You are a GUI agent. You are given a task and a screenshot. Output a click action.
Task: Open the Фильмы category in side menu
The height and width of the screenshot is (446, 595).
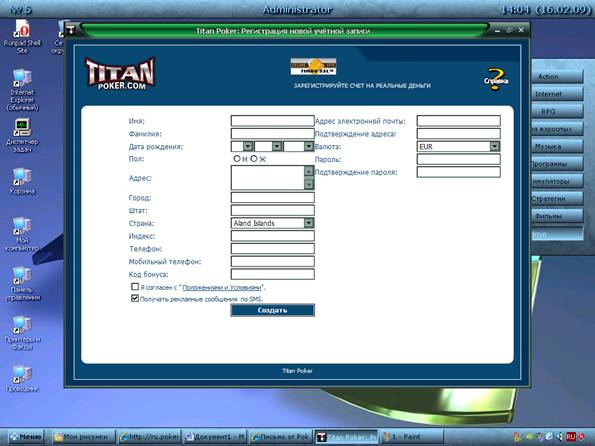coord(557,216)
